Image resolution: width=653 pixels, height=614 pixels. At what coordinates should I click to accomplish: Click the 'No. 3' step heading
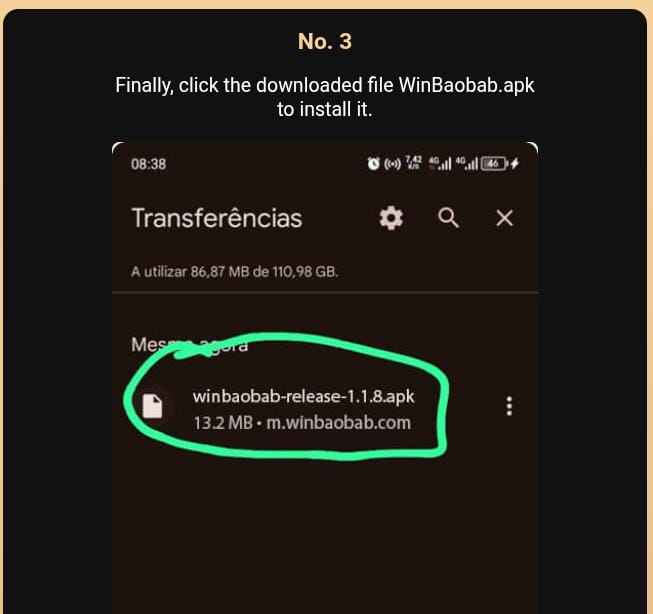[x=325, y=41]
